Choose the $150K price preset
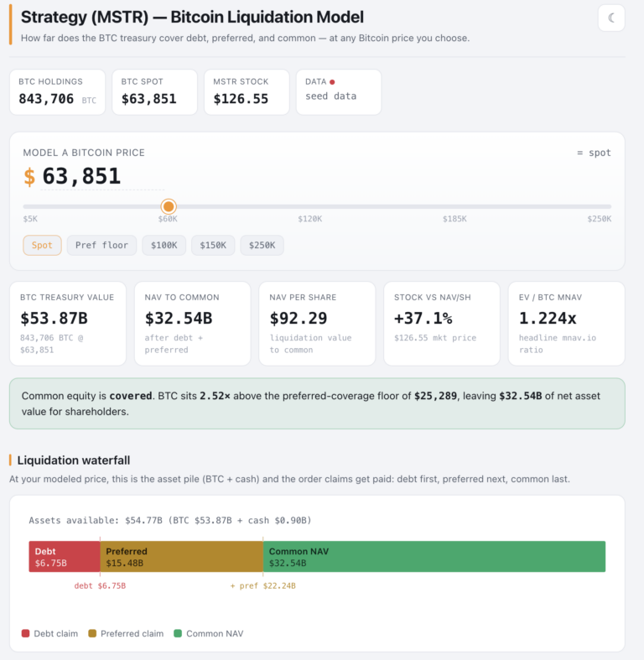Image resolution: width=644 pixels, height=660 pixels. tap(213, 245)
